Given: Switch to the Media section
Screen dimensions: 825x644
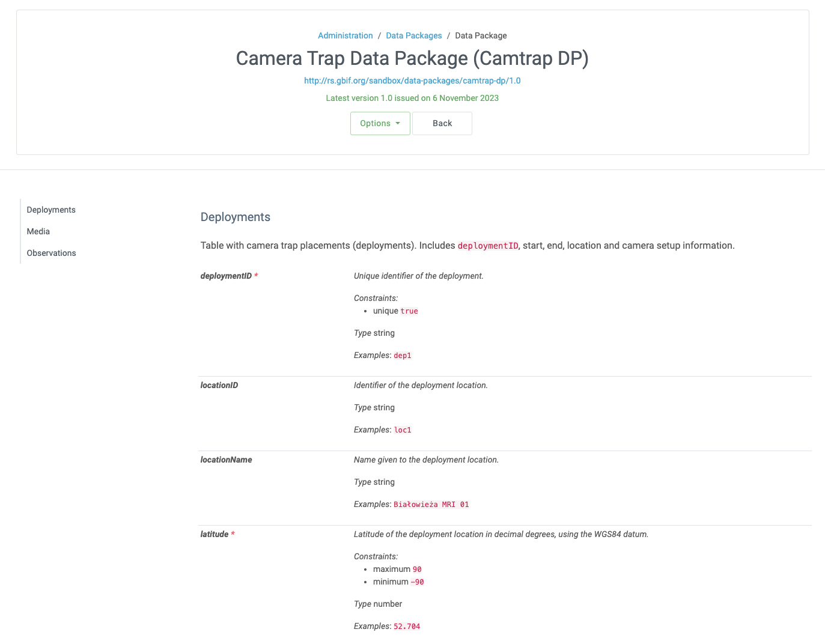Looking at the screenshot, I should pyautogui.click(x=38, y=231).
